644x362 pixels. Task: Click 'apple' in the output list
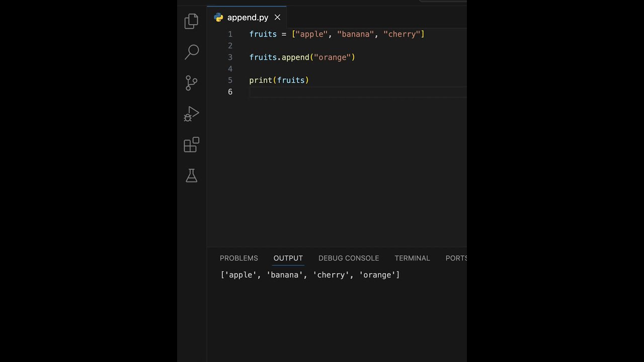pos(241,275)
